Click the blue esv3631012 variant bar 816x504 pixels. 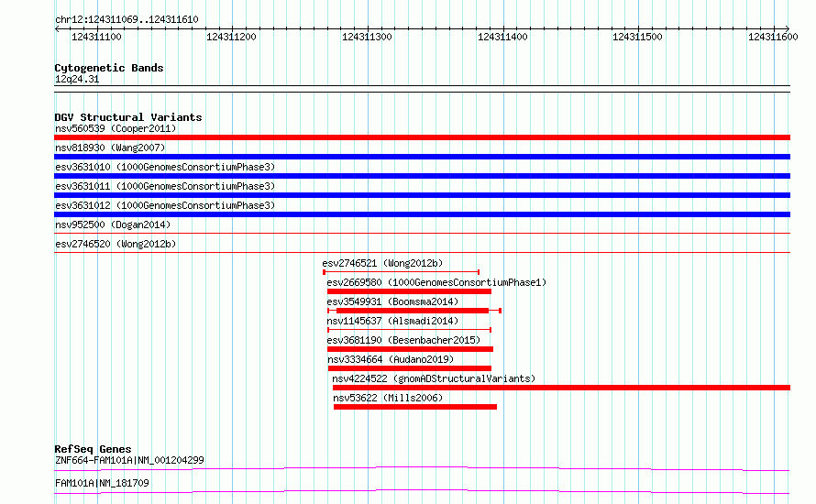[x=422, y=214]
